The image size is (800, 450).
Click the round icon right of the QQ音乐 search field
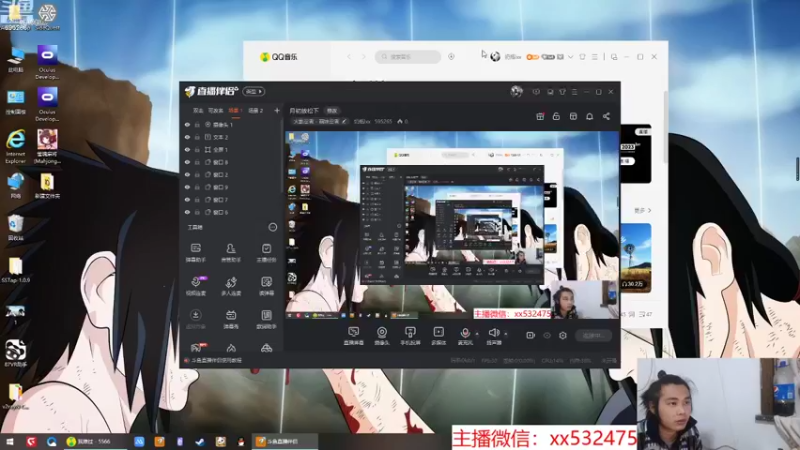(451, 57)
